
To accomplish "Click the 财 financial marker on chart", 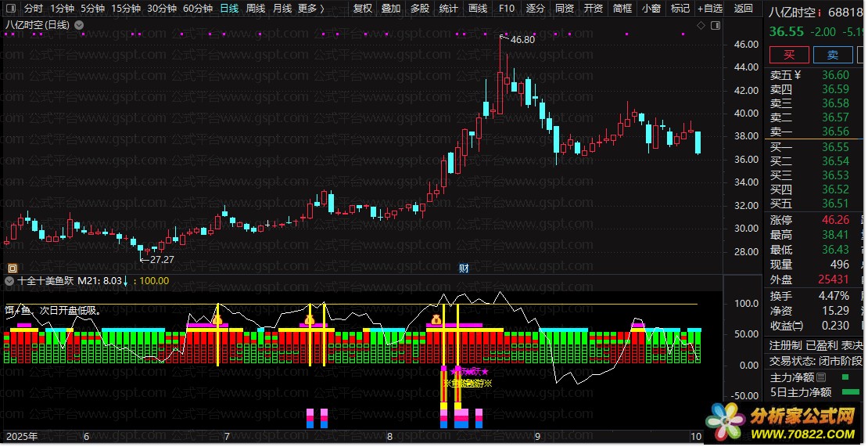I will pos(464,269).
